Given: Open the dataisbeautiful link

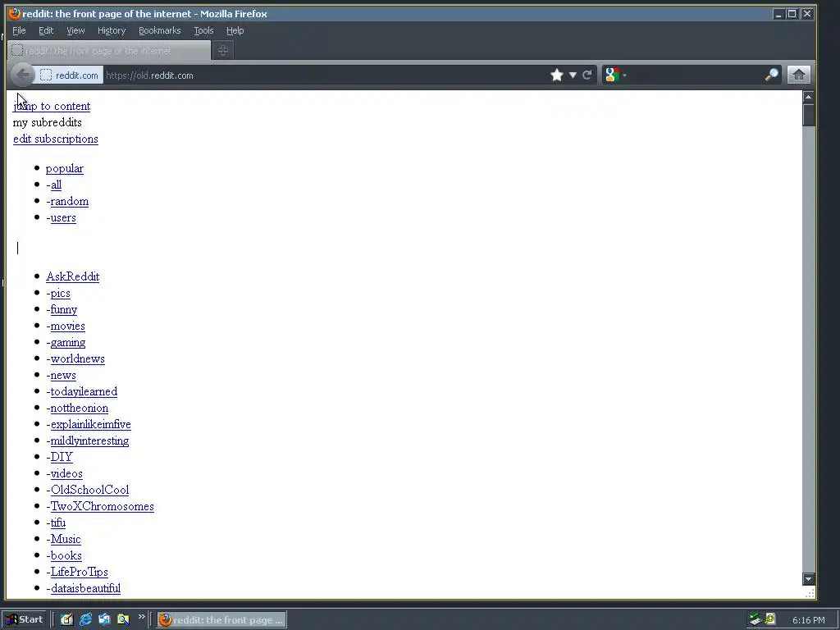Looking at the screenshot, I should click(x=85, y=588).
